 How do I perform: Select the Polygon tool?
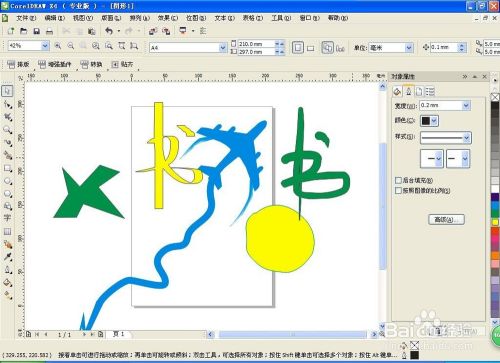[8, 194]
